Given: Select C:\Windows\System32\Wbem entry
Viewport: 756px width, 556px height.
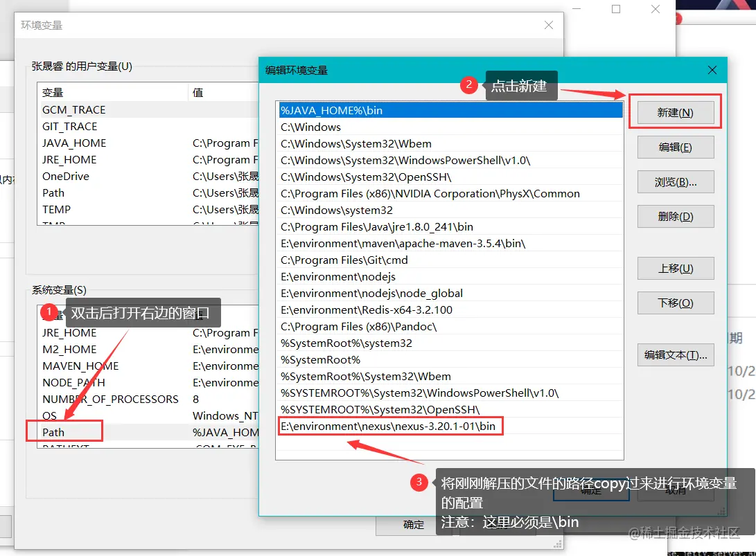Looking at the screenshot, I should [450, 143].
